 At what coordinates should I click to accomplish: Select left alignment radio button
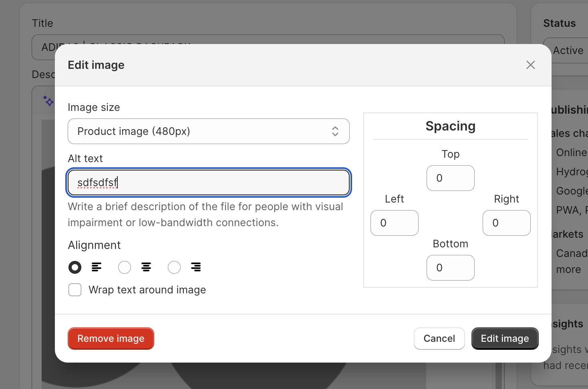coord(75,267)
